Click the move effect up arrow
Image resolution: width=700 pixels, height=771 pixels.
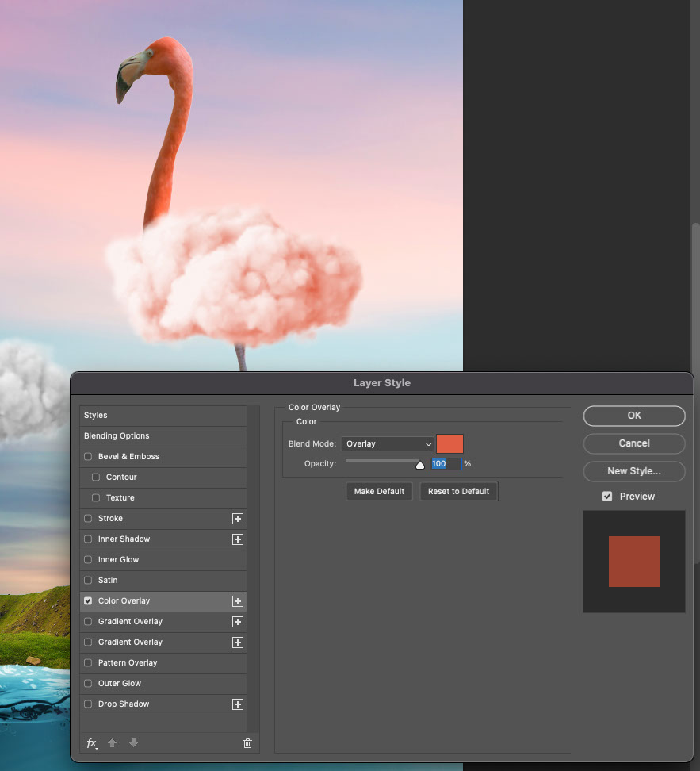point(113,743)
